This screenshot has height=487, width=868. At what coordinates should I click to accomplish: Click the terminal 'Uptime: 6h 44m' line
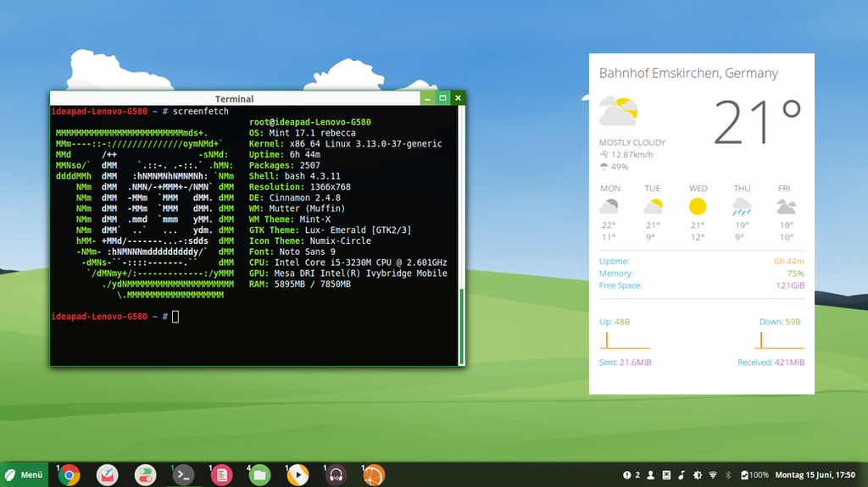point(285,154)
